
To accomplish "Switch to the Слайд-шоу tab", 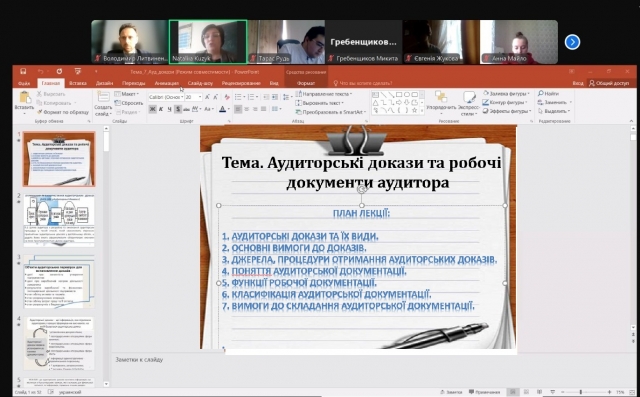I will pos(200,83).
